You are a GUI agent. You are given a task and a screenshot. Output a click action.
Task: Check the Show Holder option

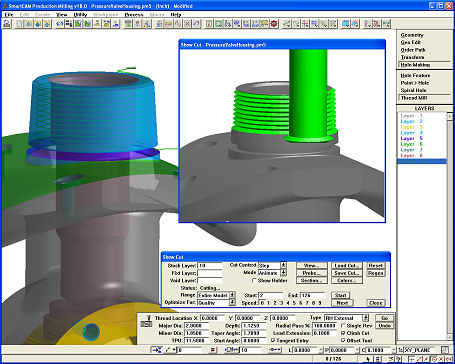point(255,281)
